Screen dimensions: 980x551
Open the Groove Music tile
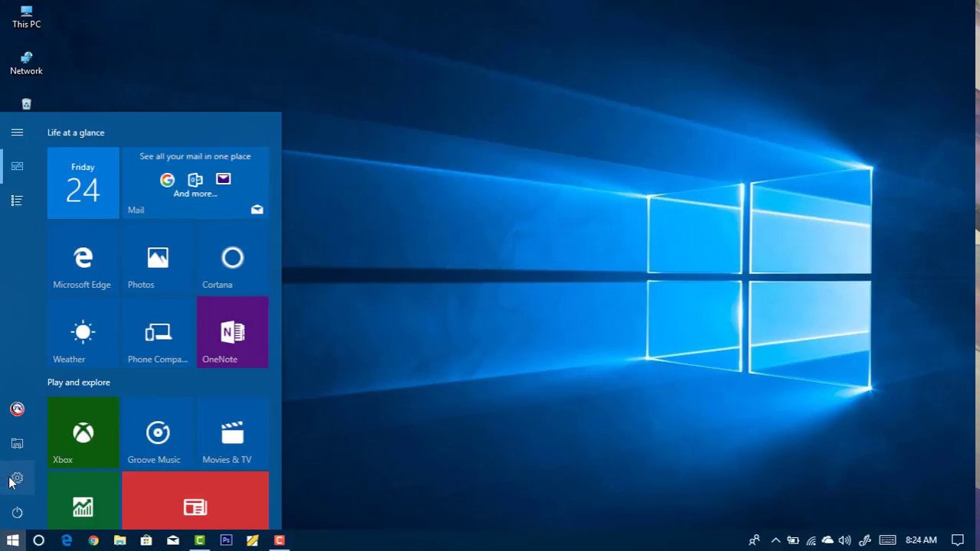tap(158, 432)
